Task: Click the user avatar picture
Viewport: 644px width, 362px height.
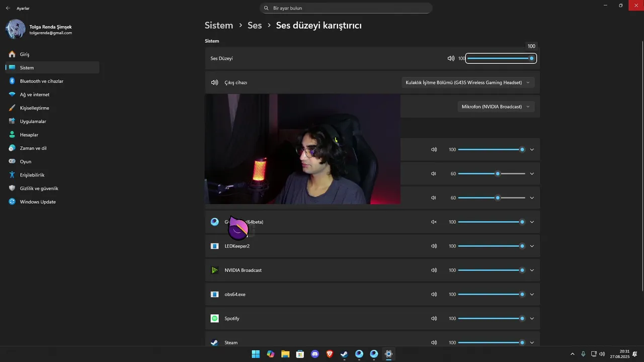Action: coord(15,29)
